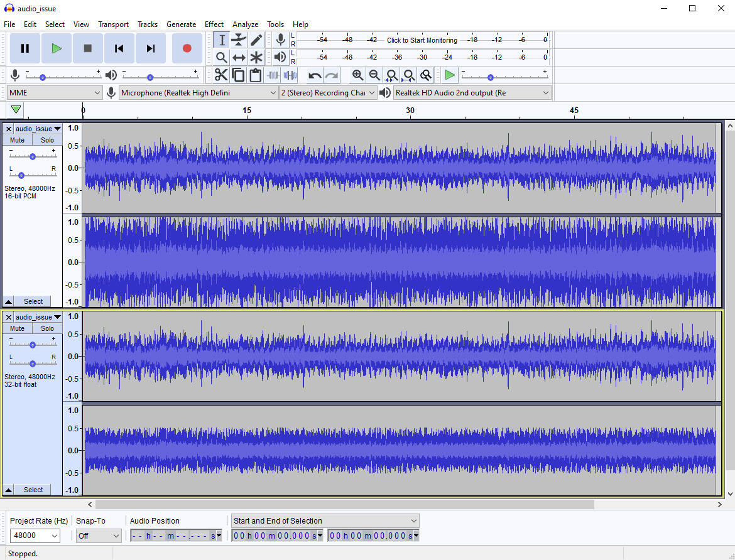This screenshot has width=735, height=560.
Task: Copy selection with the Copy icon
Action: pos(238,75)
